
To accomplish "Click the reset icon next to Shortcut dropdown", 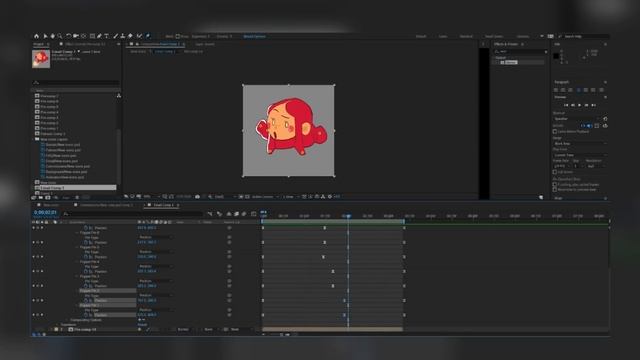I will [x=605, y=119].
